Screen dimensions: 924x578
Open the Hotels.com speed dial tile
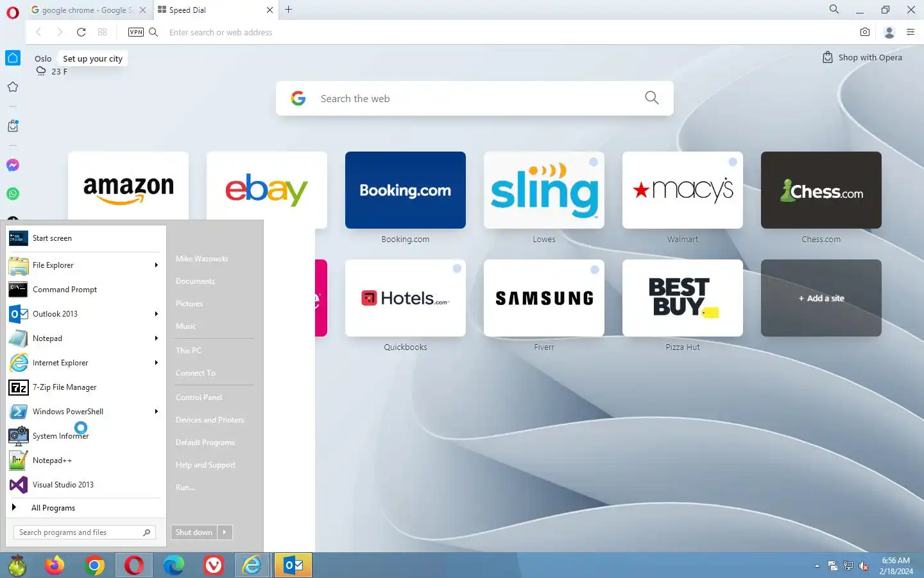coord(406,298)
